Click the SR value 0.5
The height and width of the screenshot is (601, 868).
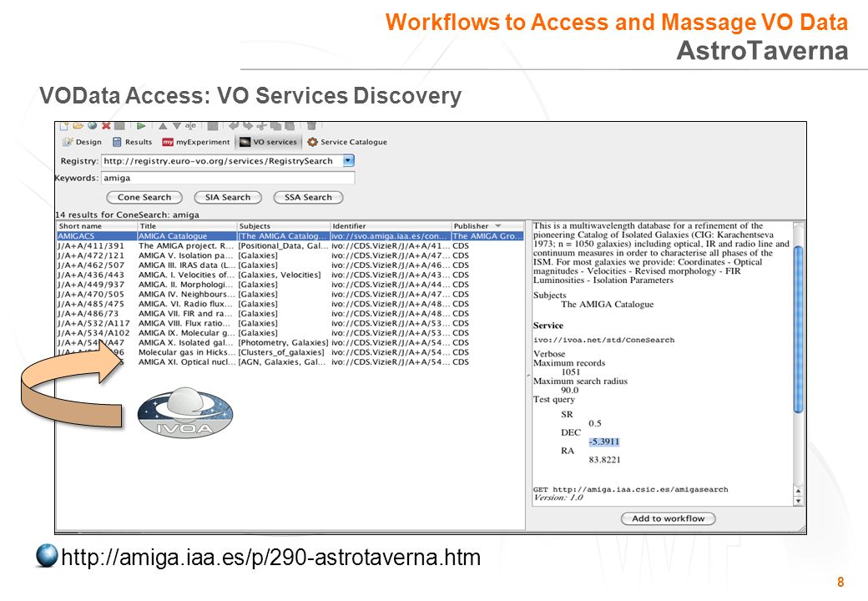click(x=595, y=423)
